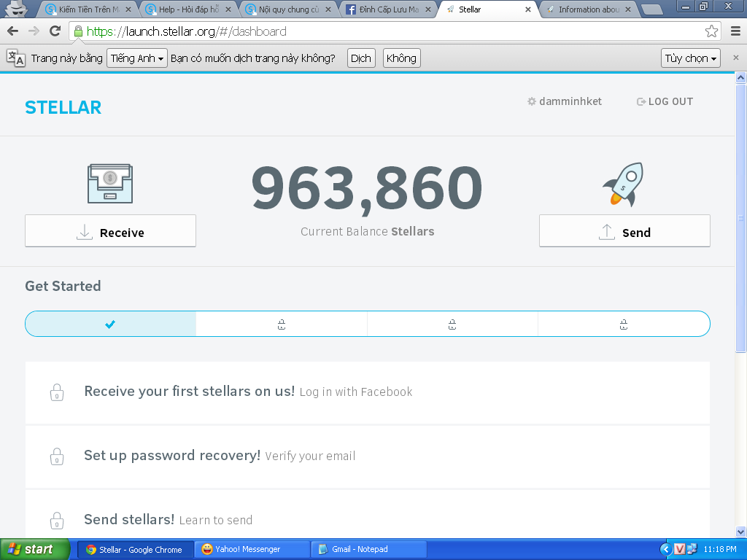Click the 11:18 PM taskbar clock
The image size is (747, 560).
[720, 550]
